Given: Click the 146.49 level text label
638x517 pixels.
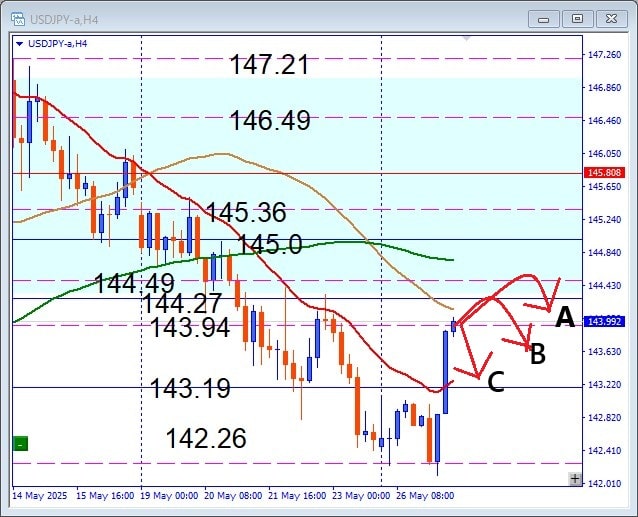Looking at the screenshot, I should point(270,120).
